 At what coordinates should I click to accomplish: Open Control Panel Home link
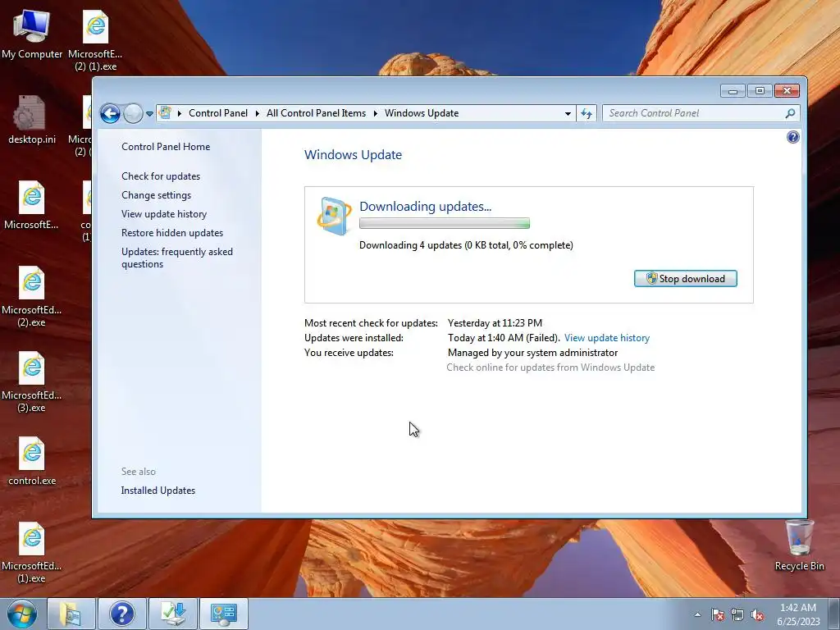click(166, 147)
